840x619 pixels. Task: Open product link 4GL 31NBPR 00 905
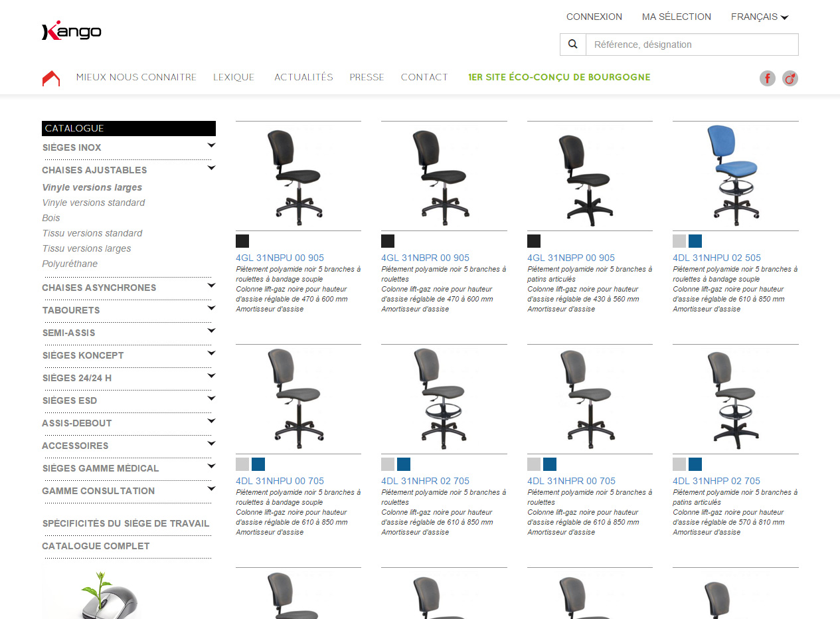426,258
